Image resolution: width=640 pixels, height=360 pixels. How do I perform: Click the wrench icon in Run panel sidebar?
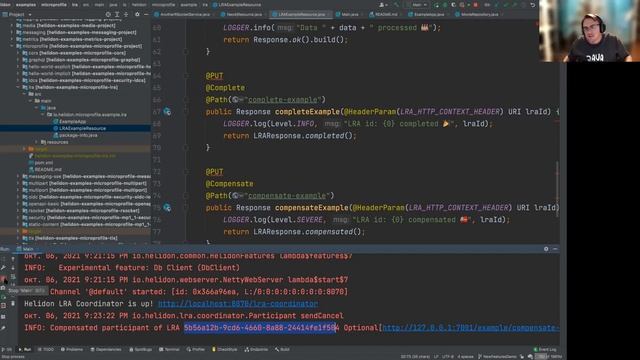(4, 268)
